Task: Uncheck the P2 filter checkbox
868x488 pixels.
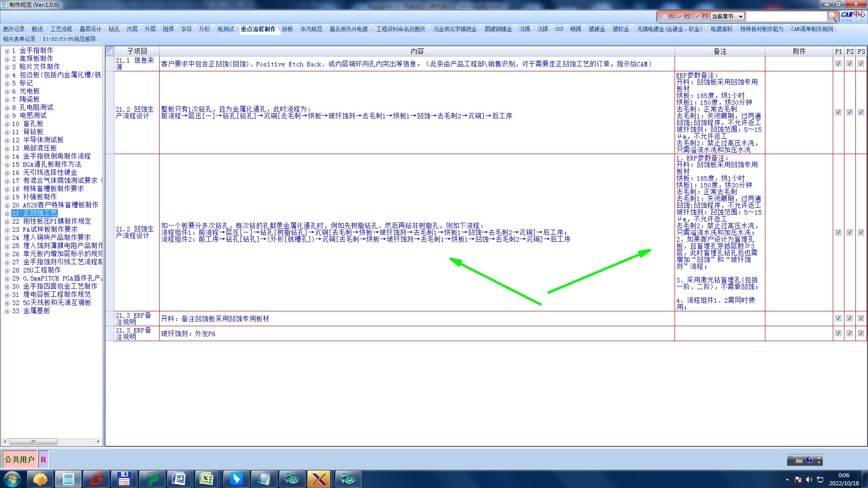Action: 680,16
